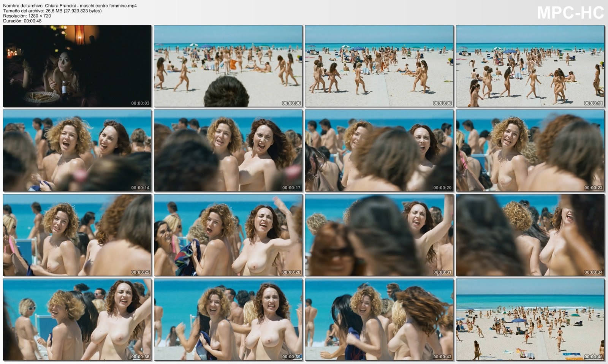This screenshot has width=608, height=364.
Task: Click the 'Nombre del archivo' file name line
Action: (x=70, y=6)
